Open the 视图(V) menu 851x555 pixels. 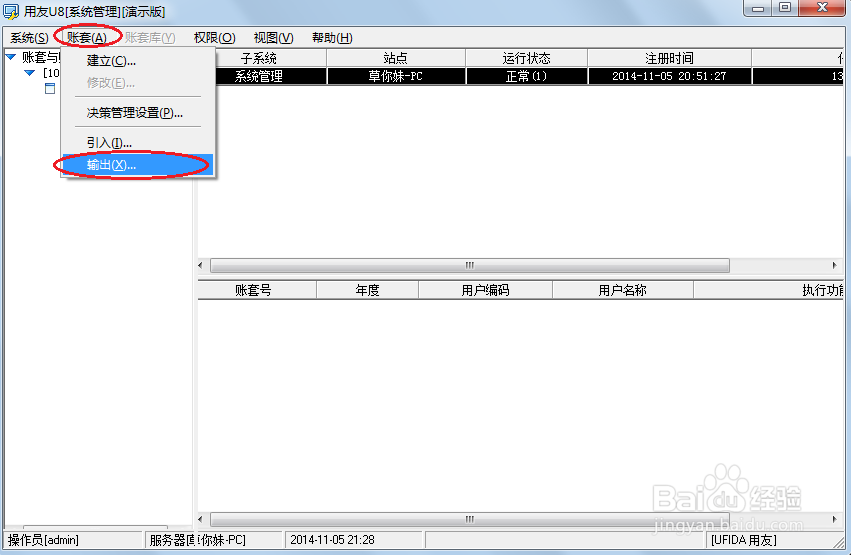pos(274,38)
